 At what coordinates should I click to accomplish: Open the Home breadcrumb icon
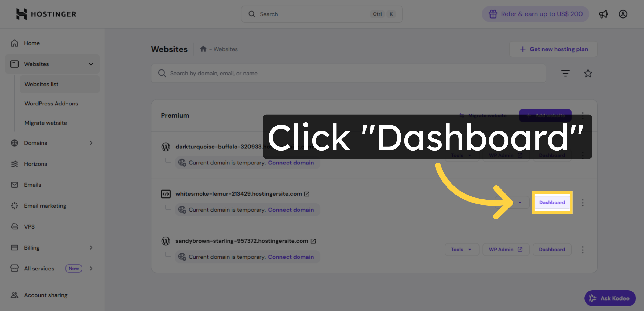point(203,49)
